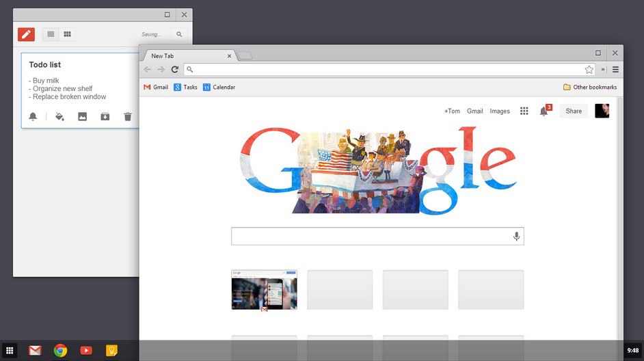Open the Gmail bookmark

click(x=156, y=87)
